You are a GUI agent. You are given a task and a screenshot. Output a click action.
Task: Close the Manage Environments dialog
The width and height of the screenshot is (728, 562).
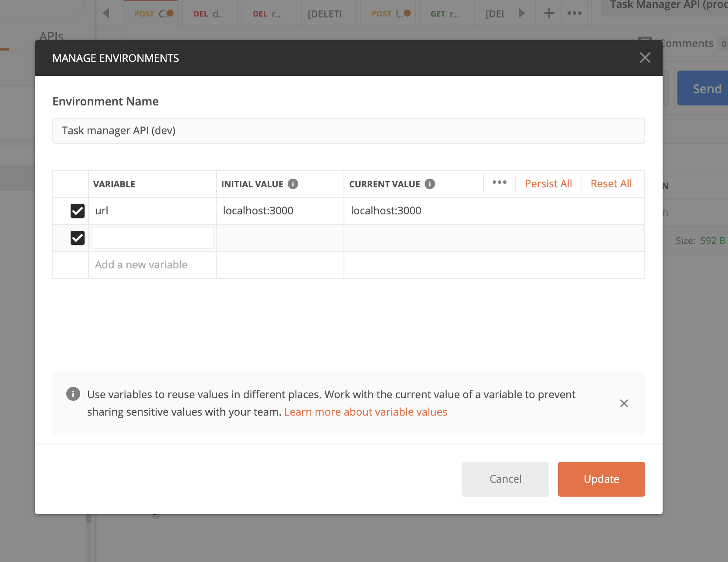(x=645, y=58)
